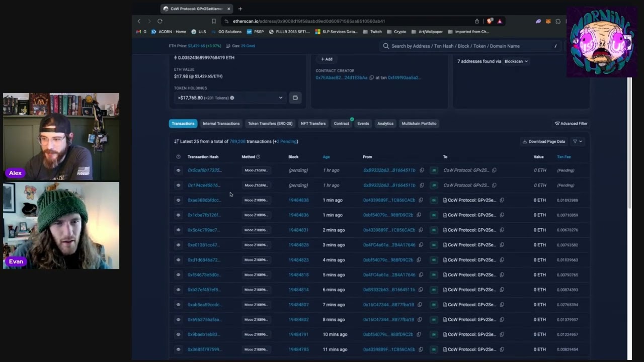Bookmark this page icon in address bar
The image size is (644, 362).
(x=214, y=21)
